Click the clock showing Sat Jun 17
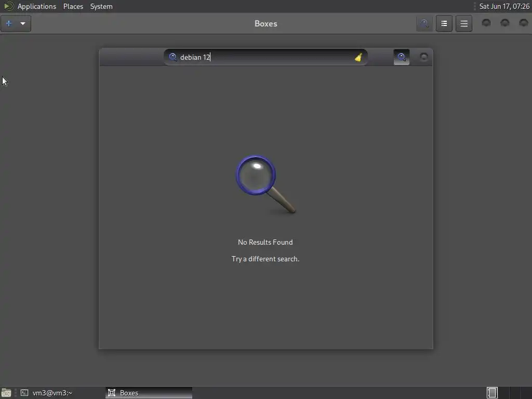 (x=504, y=6)
